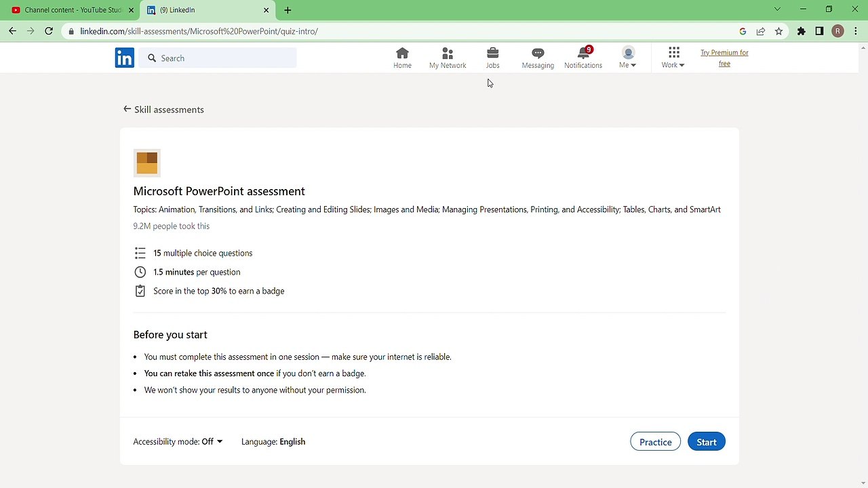
Task: Click the Before you start heading
Action: [x=170, y=335]
